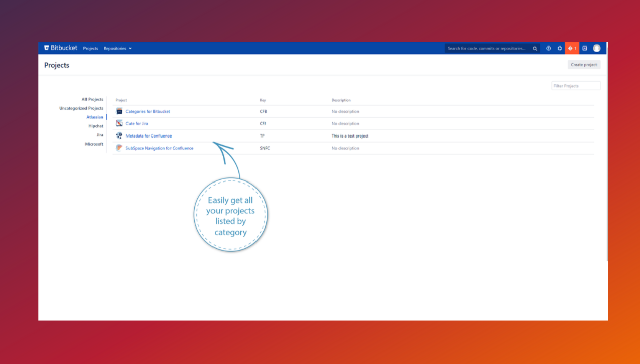This screenshot has width=640, height=364.
Task: Click the Categories for Bitbucket project icon
Action: click(x=118, y=111)
